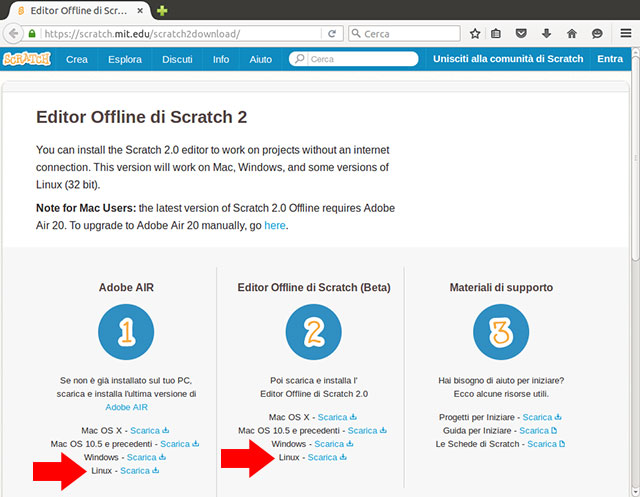Open the Adobe AIR link in step 1

pos(127,407)
